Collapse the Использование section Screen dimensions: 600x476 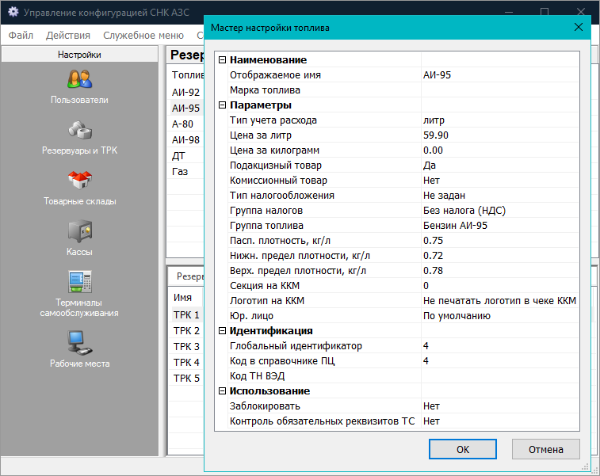pos(222,391)
